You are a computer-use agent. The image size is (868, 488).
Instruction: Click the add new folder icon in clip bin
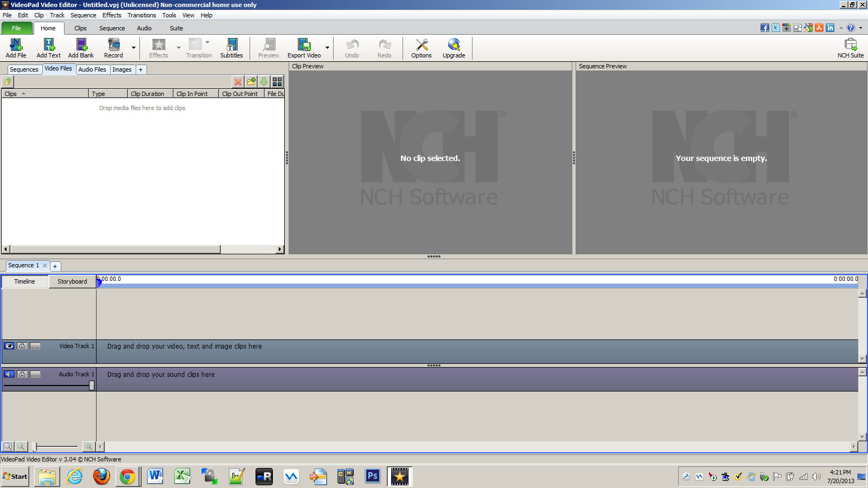(x=251, y=82)
